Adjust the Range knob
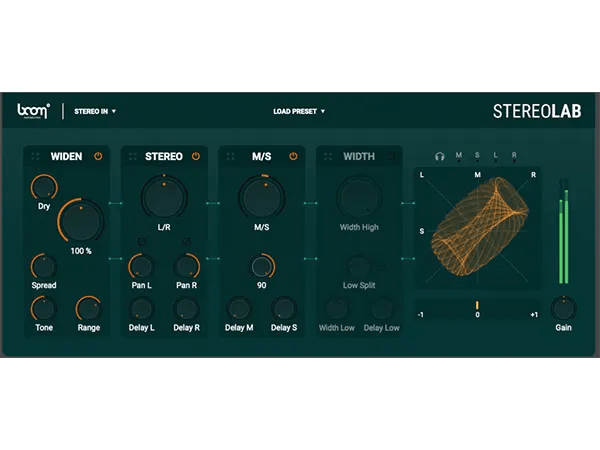600x450 pixels. pyautogui.click(x=89, y=308)
